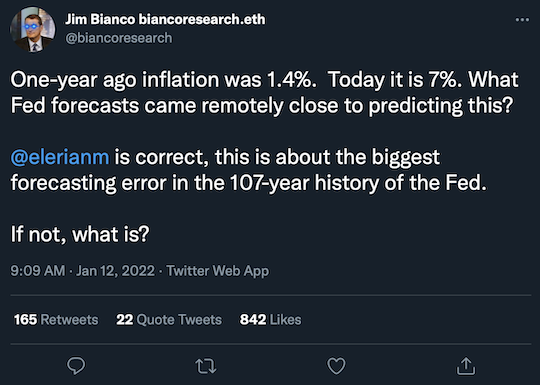
Task: Click the 'One-year ago inflation' opening paragraph
Action: click(264, 92)
